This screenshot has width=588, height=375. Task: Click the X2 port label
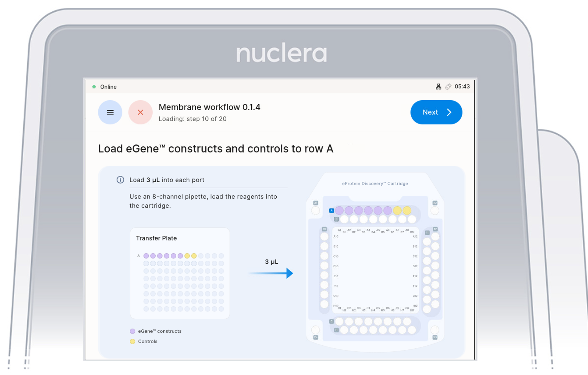click(435, 203)
